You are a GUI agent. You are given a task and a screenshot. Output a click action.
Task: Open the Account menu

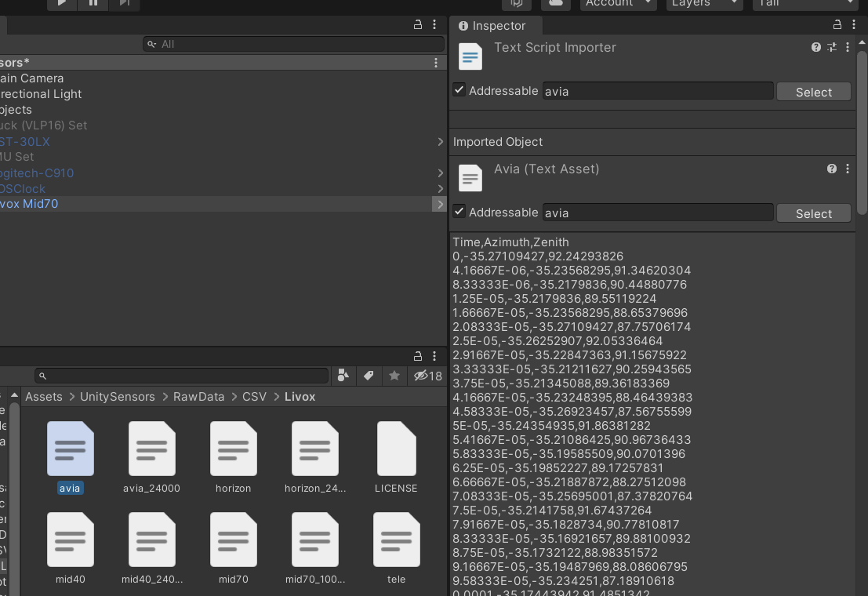pyautogui.click(x=618, y=4)
